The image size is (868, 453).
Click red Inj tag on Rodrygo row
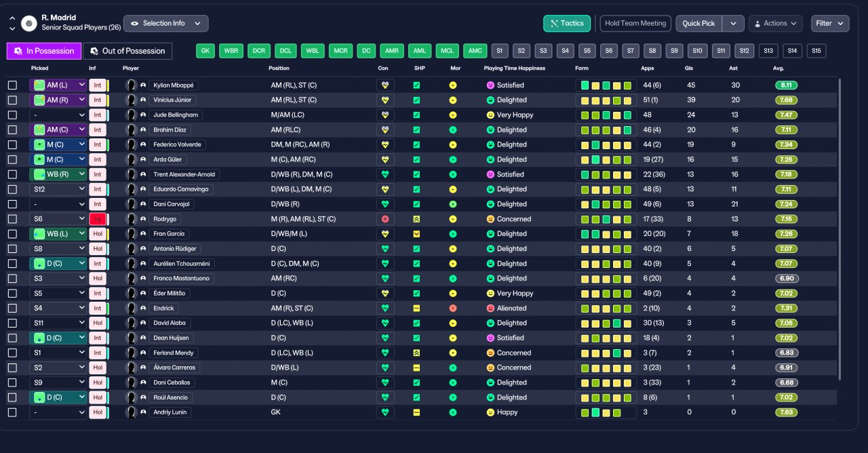pos(98,219)
